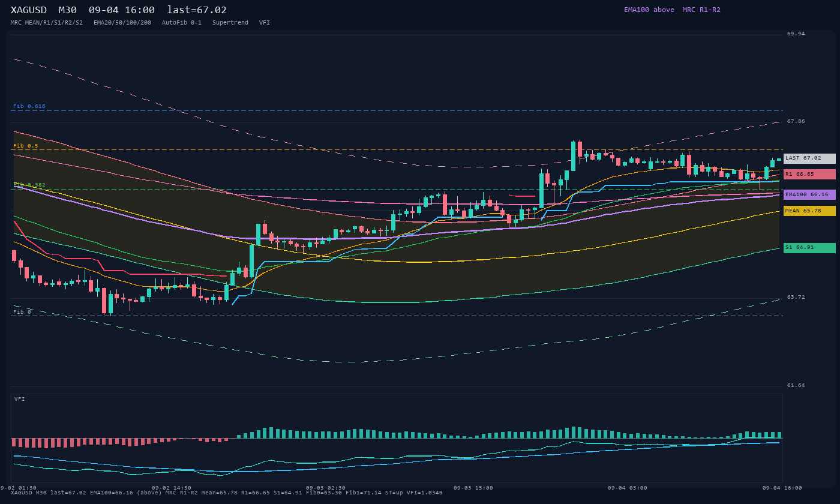Click the 09-03 15:00 time axis label
This screenshot has width=840, height=504.
[x=473, y=488]
